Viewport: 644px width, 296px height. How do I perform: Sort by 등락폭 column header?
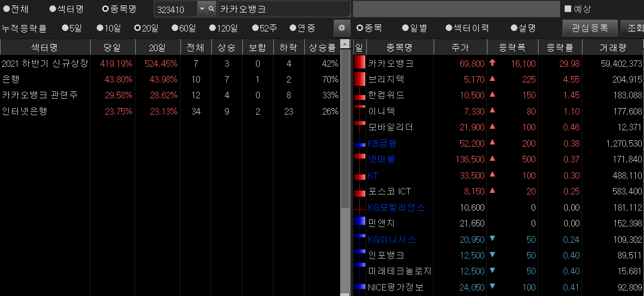click(x=512, y=48)
